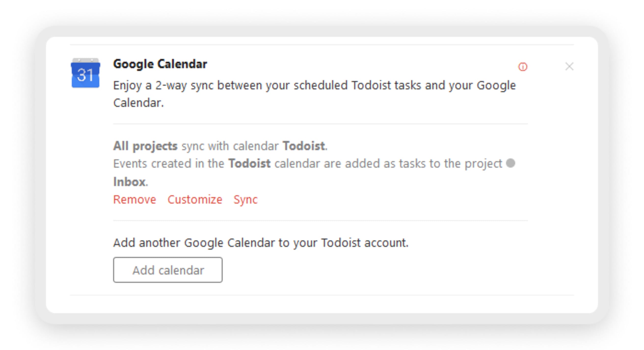Viewport: 644px width, 350px height.
Task: Click the Add another Google Calendar text
Action: [260, 243]
